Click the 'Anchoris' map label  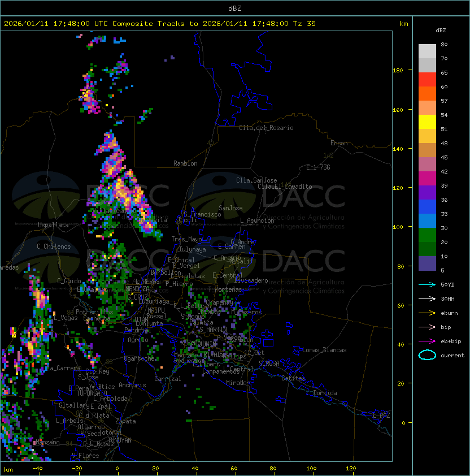point(132,385)
